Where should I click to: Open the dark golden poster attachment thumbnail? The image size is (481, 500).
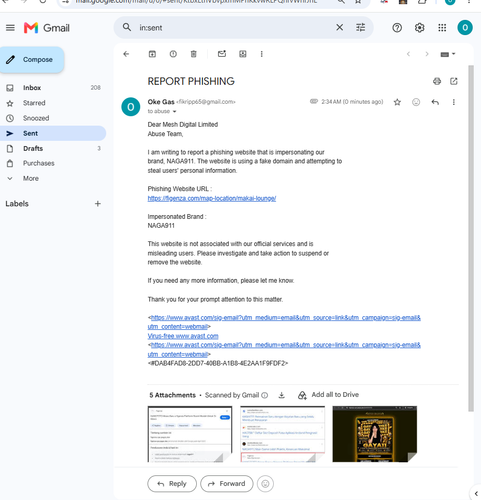click(x=375, y=434)
